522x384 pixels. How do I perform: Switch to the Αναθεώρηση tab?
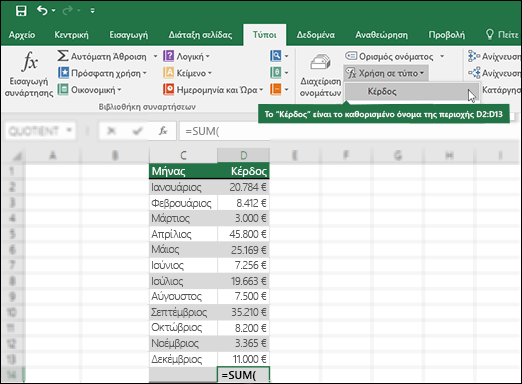click(x=381, y=35)
